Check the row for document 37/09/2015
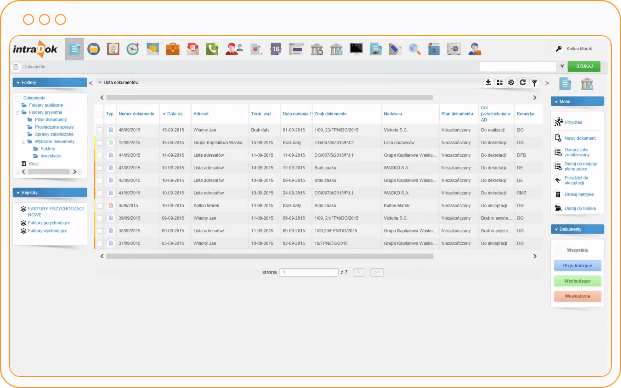The width and height of the screenshot is (621, 388). pos(100,243)
